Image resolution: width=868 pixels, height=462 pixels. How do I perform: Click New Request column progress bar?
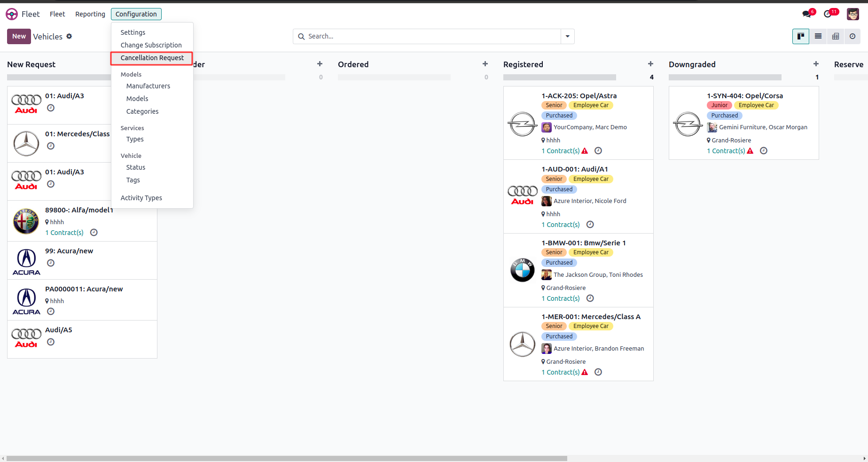coord(59,77)
